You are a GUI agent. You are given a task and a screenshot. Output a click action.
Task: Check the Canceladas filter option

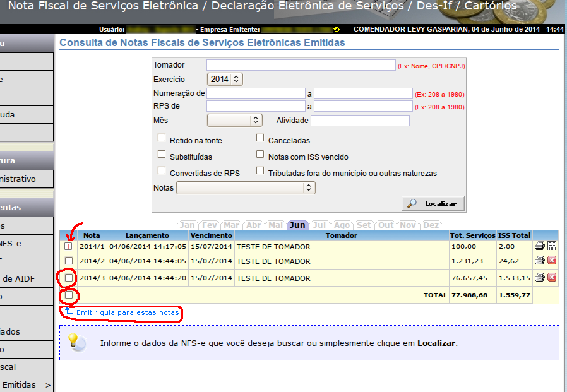260,138
